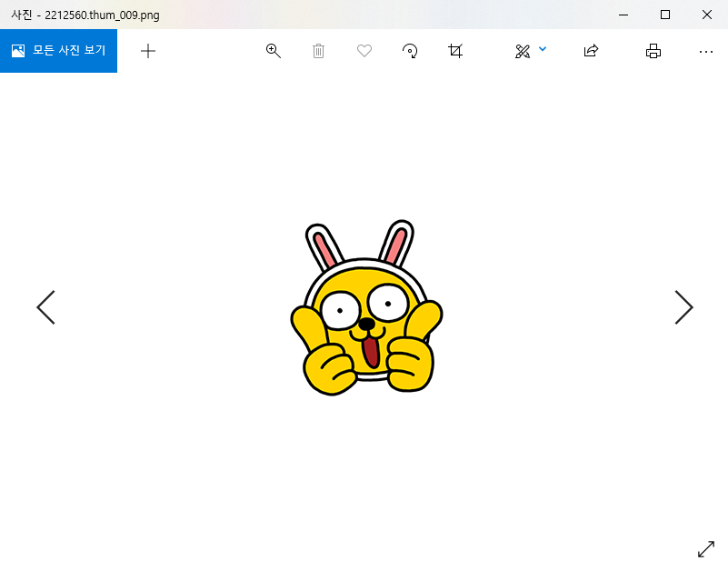
Task: Delete the photo using the trash icon
Action: 318,51
